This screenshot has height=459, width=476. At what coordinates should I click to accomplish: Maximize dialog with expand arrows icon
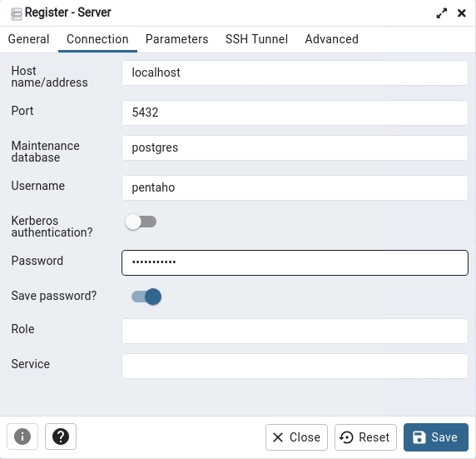[x=441, y=13]
